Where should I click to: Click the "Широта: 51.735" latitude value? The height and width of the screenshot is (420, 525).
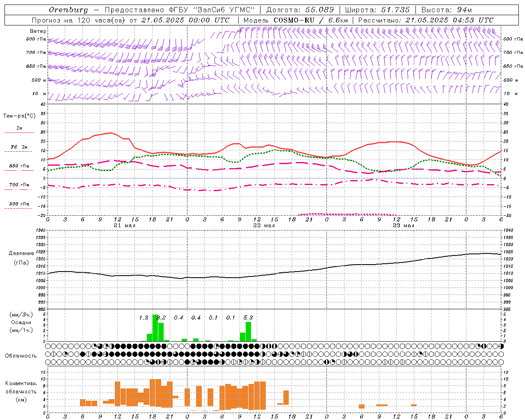click(377, 10)
